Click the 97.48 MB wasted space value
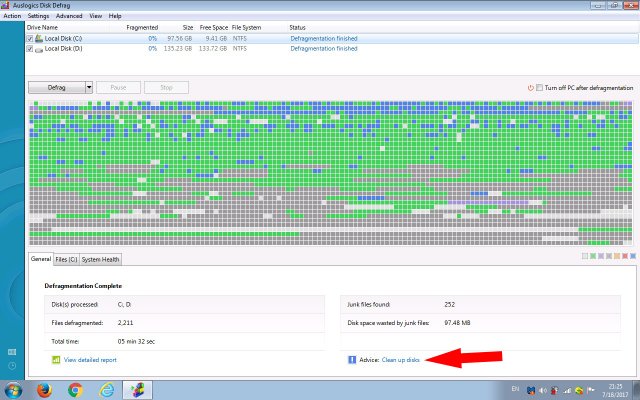The image size is (640, 400). (457, 323)
